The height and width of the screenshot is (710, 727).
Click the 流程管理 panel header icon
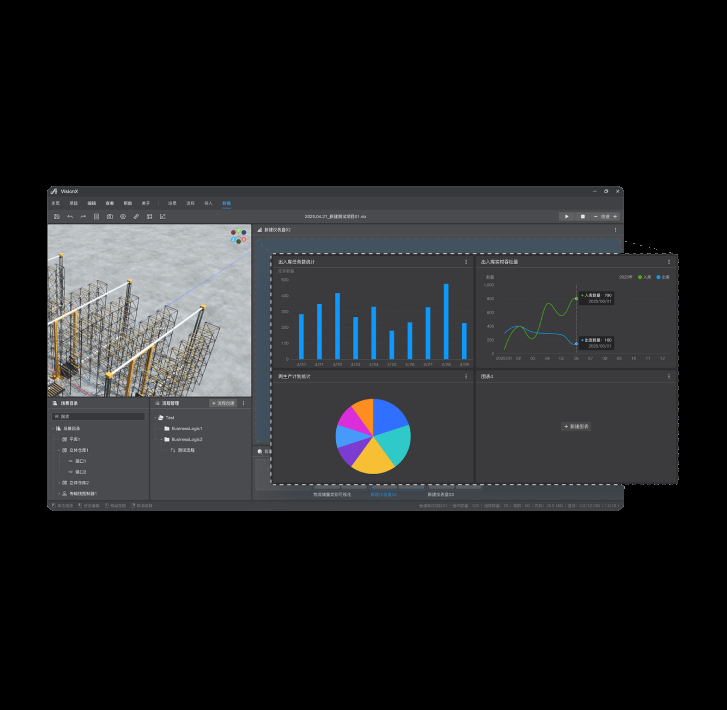click(x=157, y=403)
